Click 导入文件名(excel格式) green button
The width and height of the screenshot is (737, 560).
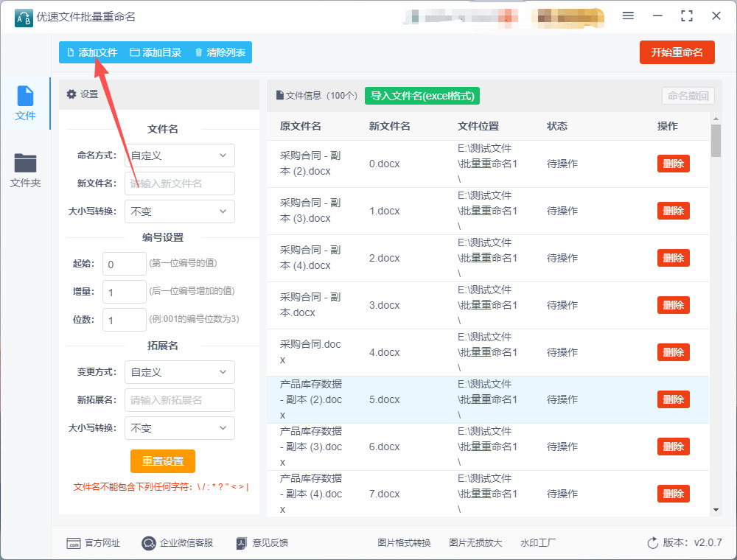point(422,96)
